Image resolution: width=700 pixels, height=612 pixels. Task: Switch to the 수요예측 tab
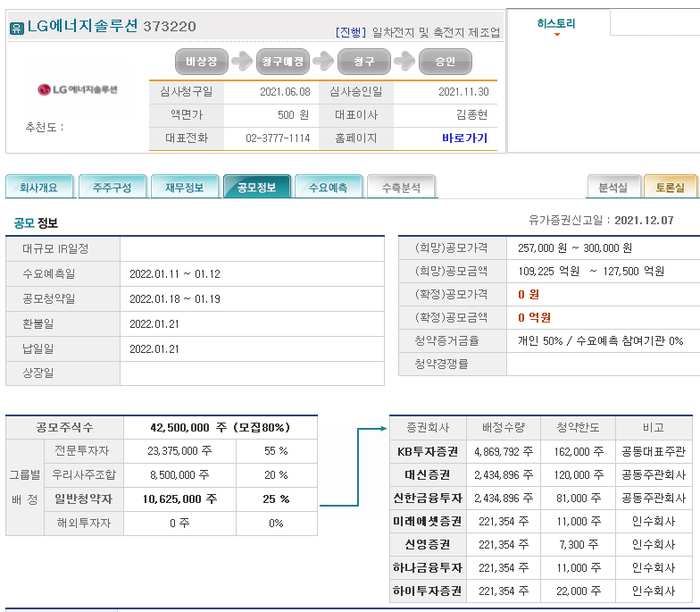pos(329,187)
